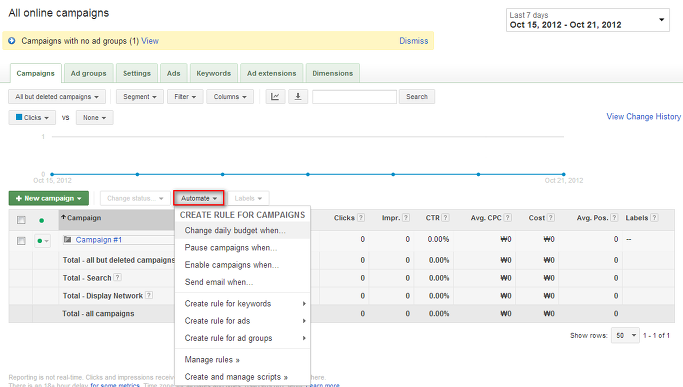
Task: Open the Clicks metric dropdown
Action: (x=32, y=118)
